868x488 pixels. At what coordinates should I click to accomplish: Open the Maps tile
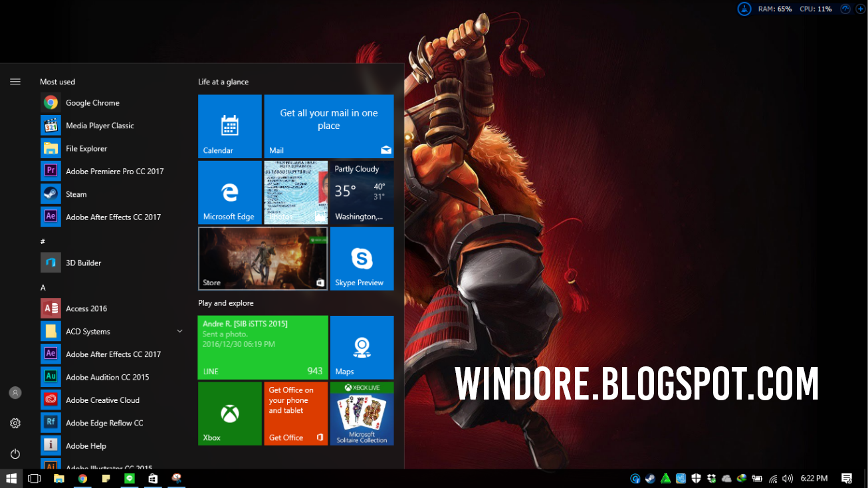362,348
